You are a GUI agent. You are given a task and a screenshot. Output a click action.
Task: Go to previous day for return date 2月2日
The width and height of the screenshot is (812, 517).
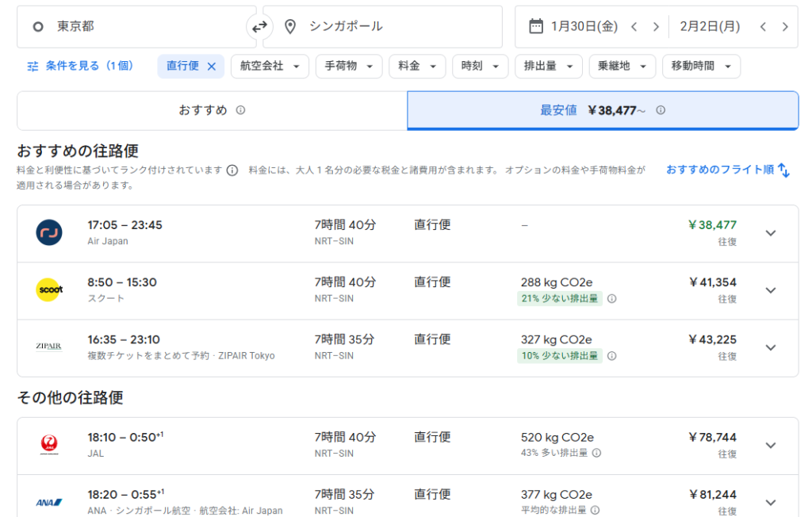coord(763,27)
